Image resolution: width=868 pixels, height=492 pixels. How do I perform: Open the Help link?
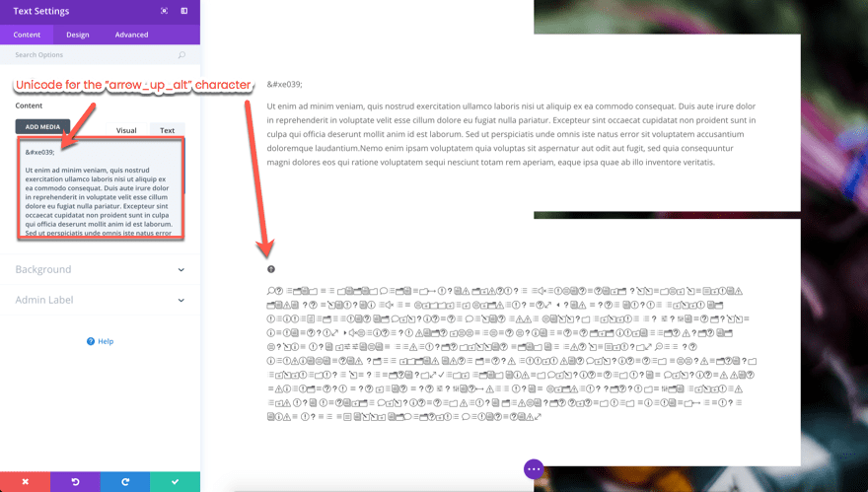point(106,341)
